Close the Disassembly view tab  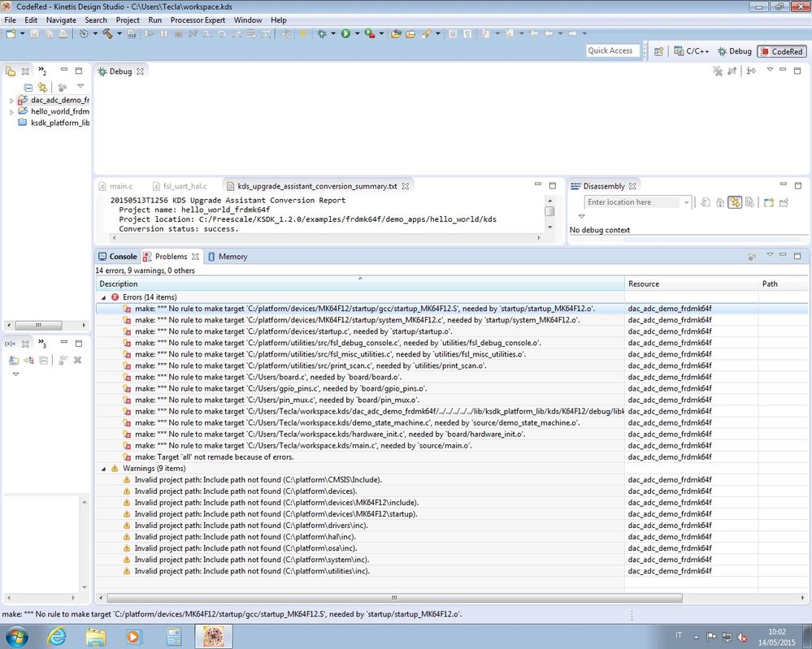[632, 186]
